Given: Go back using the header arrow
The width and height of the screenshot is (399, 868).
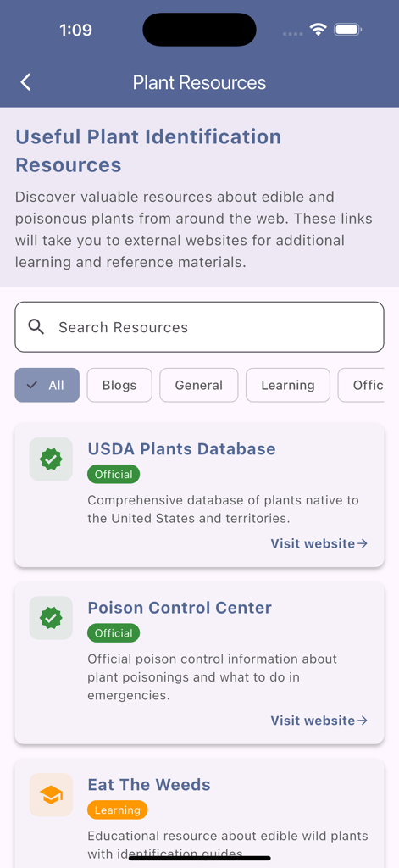Looking at the screenshot, I should pyautogui.click(x=25, y=82).
